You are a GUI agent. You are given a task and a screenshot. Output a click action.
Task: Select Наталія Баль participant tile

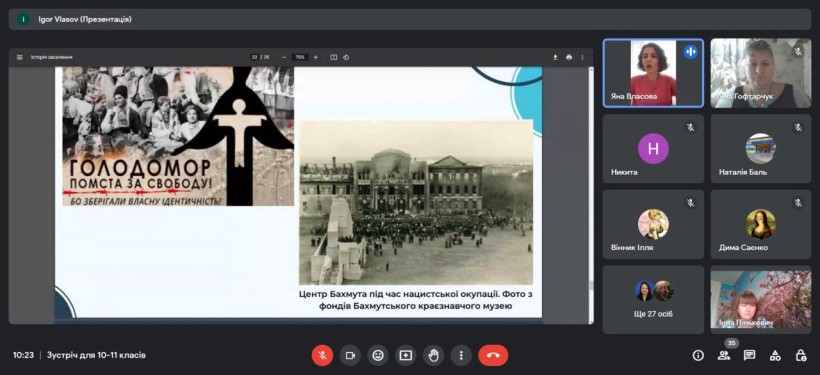[761, 149]
